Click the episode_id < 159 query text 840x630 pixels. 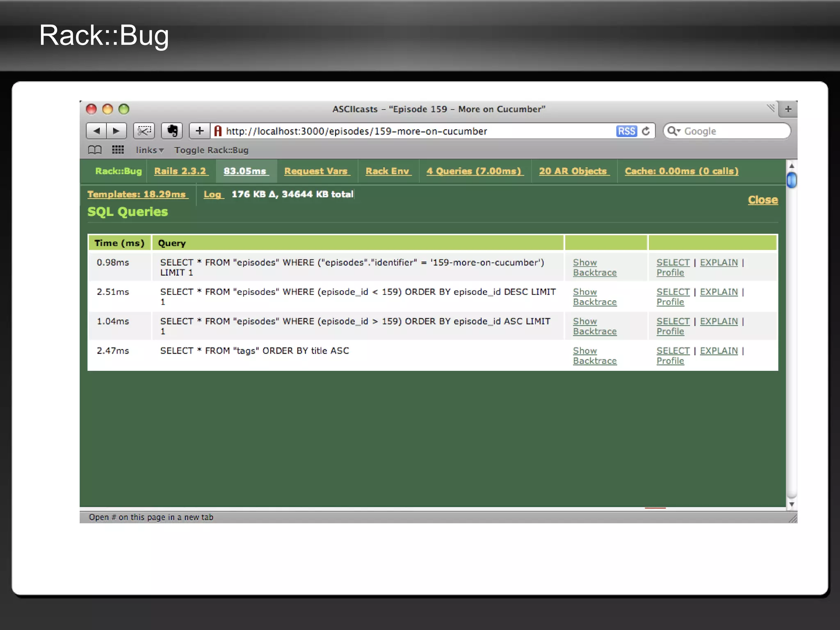[358, 297]
